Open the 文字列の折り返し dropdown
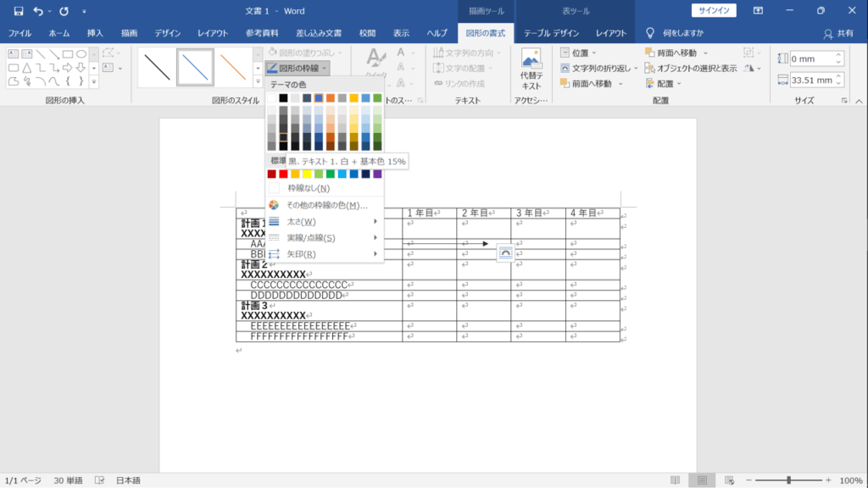The image size is (868, 488). [x=599, y=68]
